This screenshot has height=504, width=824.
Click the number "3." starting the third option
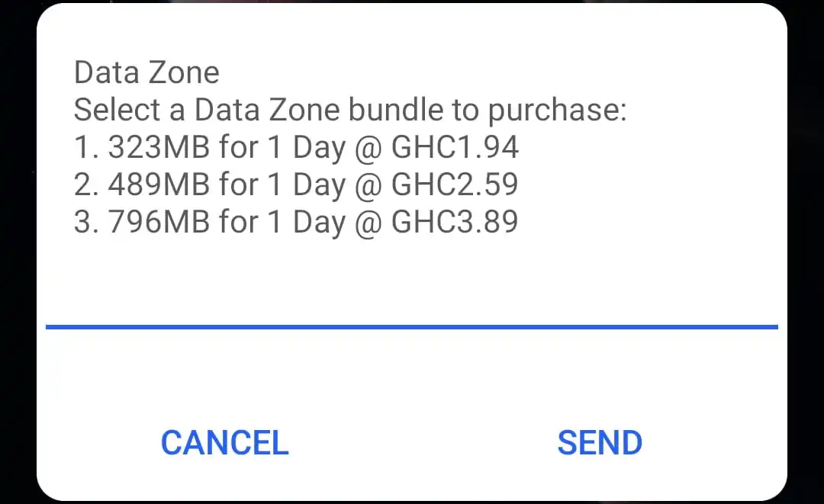coord(87,223)
